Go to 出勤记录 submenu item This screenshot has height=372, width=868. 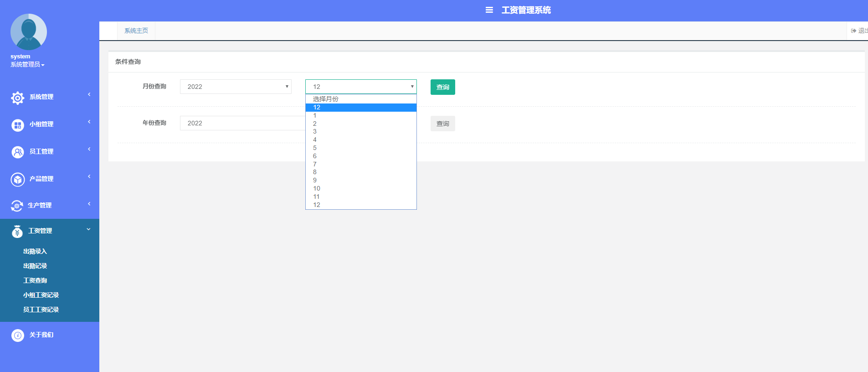35,266
